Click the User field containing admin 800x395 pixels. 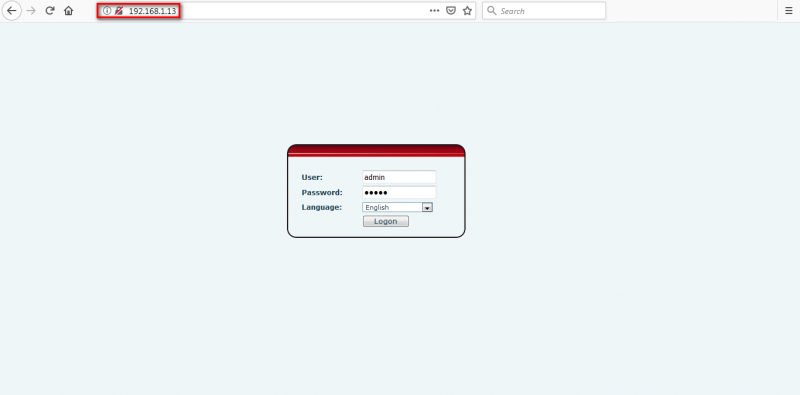pos(399,177)
